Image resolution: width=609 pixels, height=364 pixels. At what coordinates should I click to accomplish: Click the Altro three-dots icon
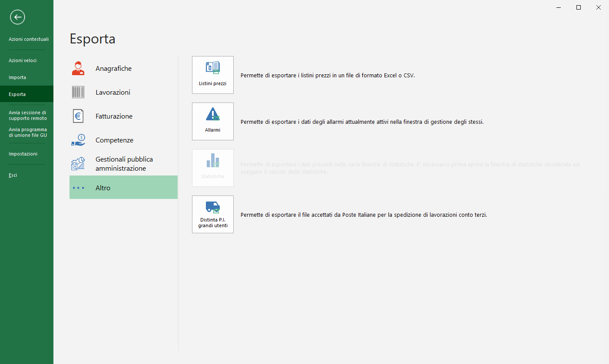pyautogui.click(x=79, y=188)
